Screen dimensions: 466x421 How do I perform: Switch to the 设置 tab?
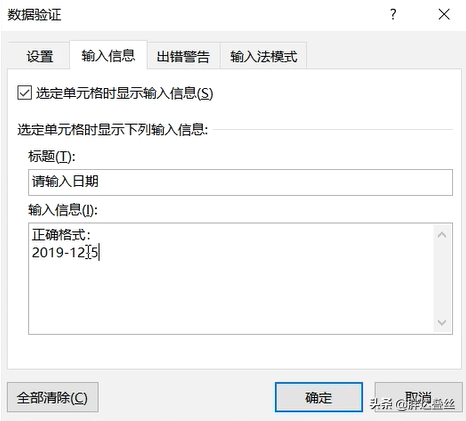click(39, 56)
